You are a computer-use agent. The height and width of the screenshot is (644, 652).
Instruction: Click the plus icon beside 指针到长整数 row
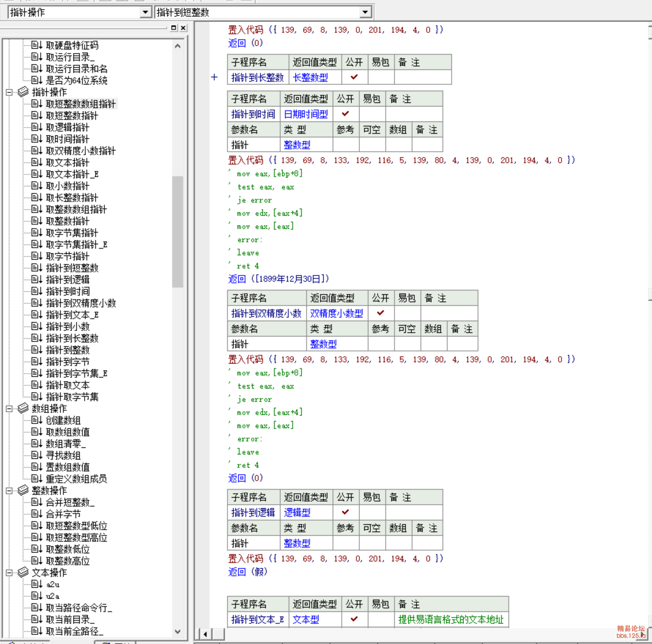coord(214,77)
